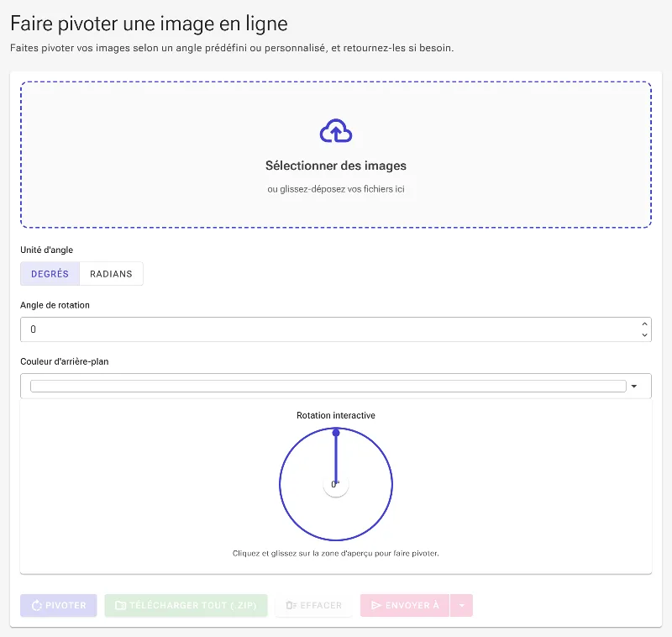Click the rotation dial handle knob

point(336,433)
